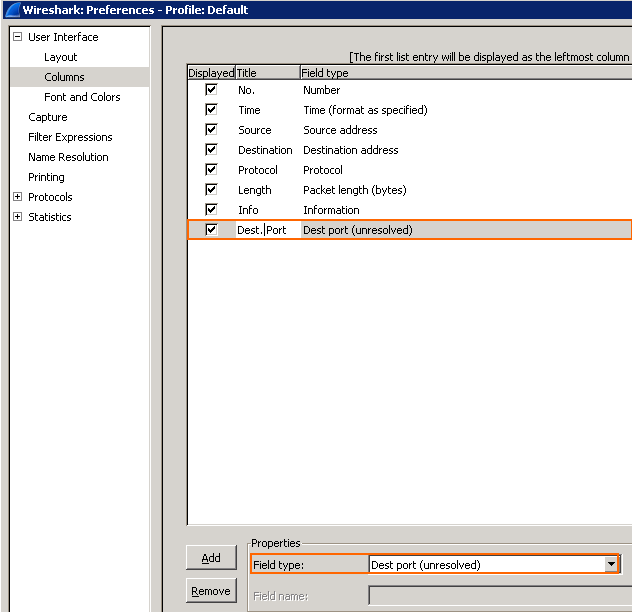Viewport: 632px width, 612px height.
Task: Uncheck Displayed box for Info column
Action: (x=211, y=210)
